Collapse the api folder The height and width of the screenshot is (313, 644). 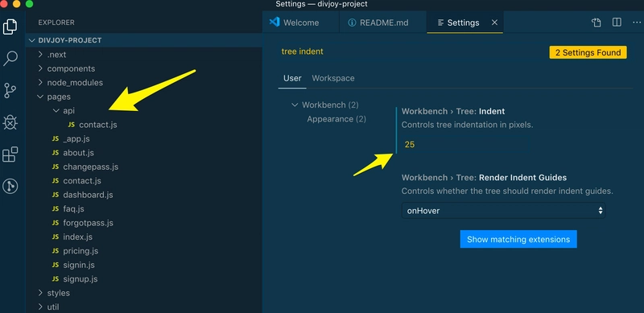[x=144, y=110]
